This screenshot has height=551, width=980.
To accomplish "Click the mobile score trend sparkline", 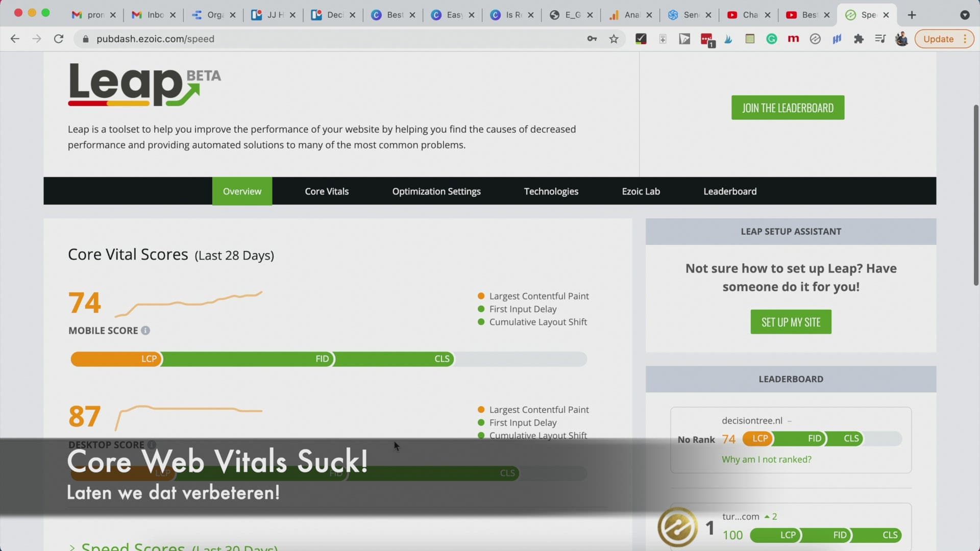I will coord(188,304).
